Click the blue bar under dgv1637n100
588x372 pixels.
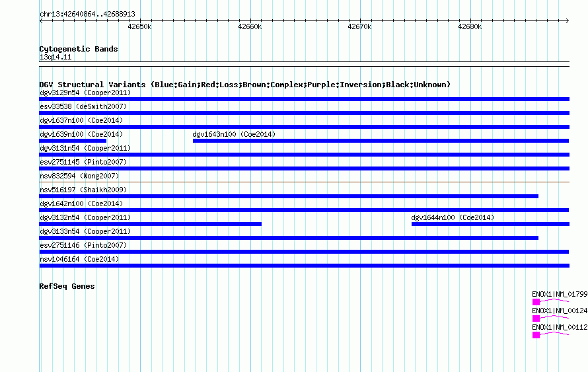pos(304,127)
